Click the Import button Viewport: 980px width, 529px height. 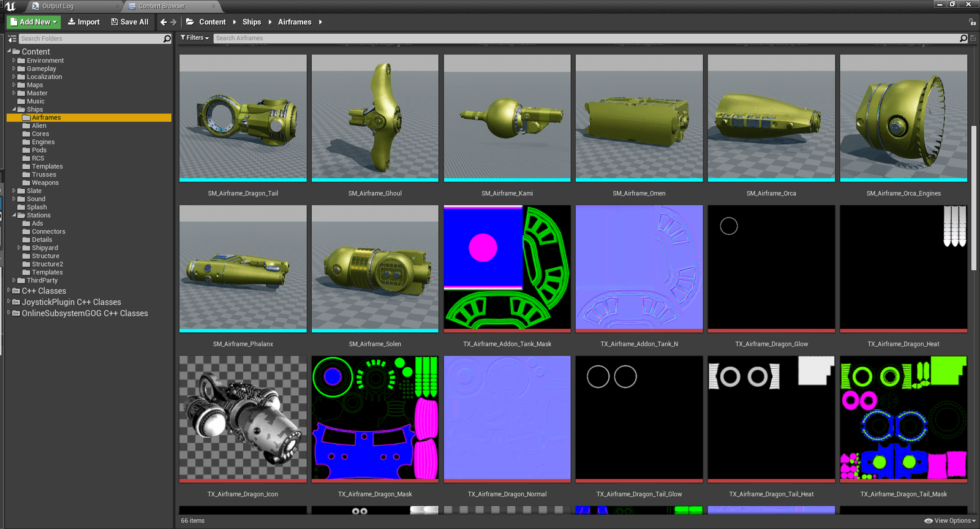(84, 22)
